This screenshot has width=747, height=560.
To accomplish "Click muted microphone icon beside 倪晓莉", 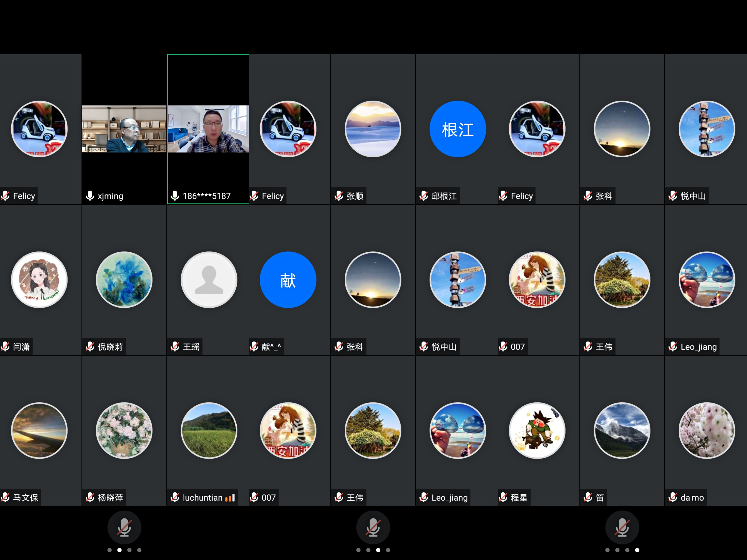I will pyautogui.click(x=90, y=347).
